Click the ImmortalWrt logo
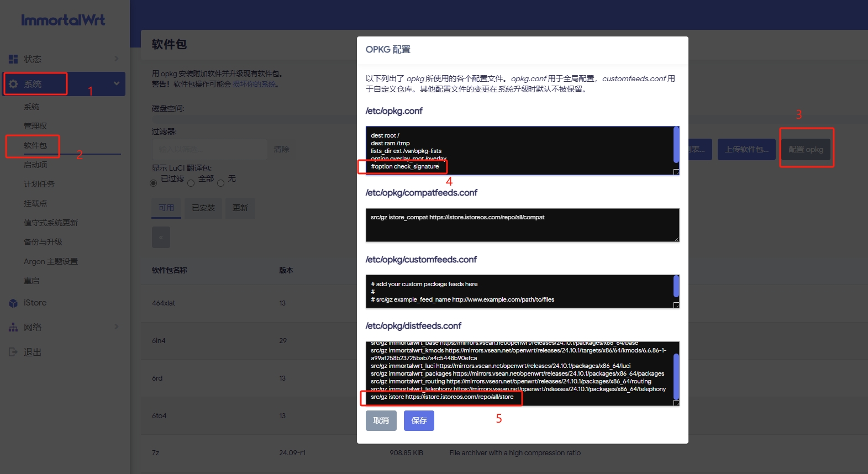The image size is (868, 474). coord(63,20)
